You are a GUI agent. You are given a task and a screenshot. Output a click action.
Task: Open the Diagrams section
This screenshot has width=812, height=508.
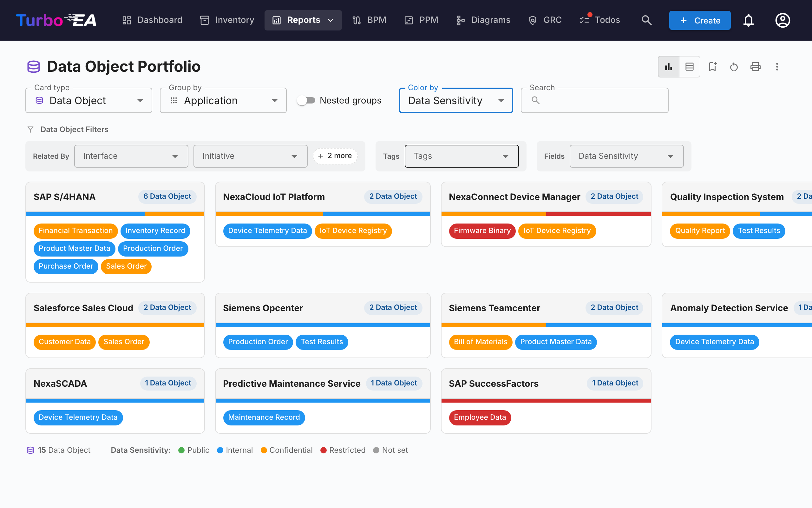483,20
